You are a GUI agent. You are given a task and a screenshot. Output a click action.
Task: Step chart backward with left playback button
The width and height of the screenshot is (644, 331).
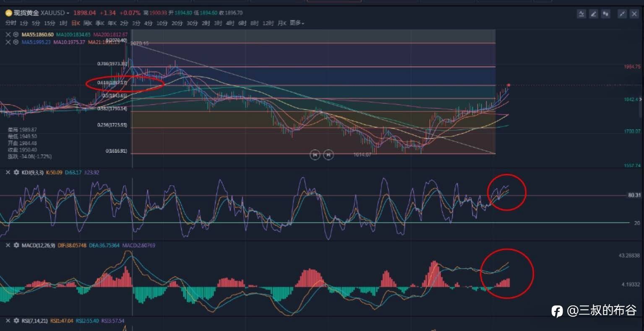[x=315, y=155]
